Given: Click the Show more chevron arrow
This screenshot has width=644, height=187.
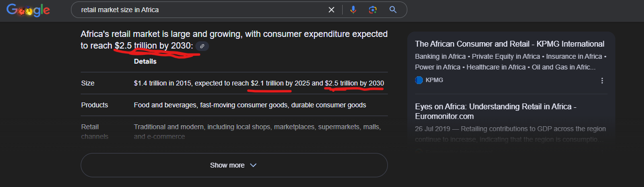Looking at the screenshot, I should pos(253,165).
